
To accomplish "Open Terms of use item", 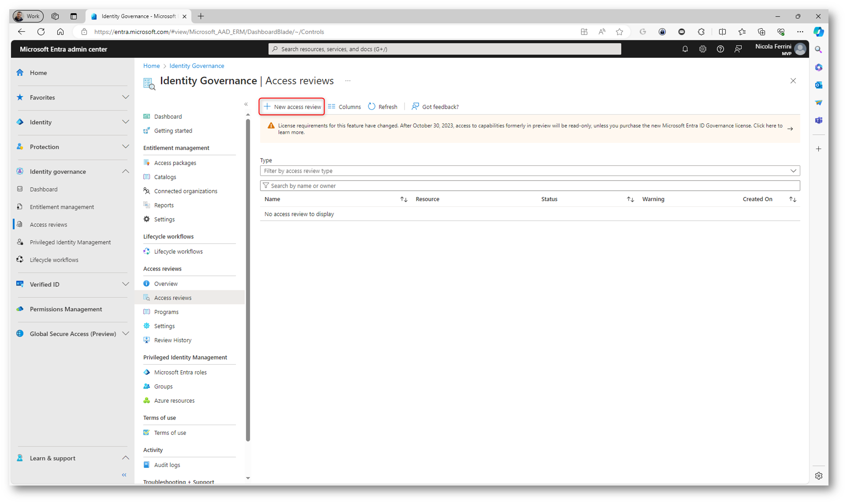I will [x=170, y=433].
